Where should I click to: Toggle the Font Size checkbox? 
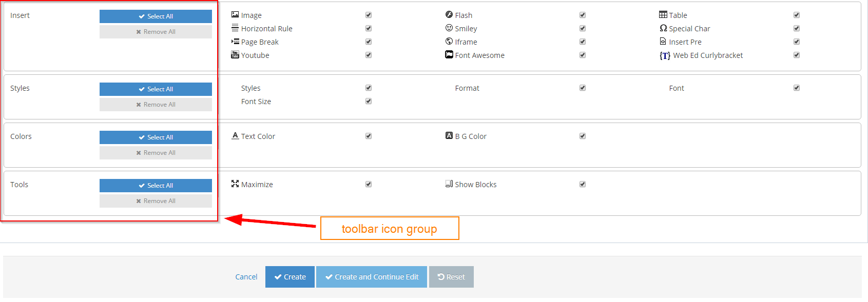[x=368, y=101]
